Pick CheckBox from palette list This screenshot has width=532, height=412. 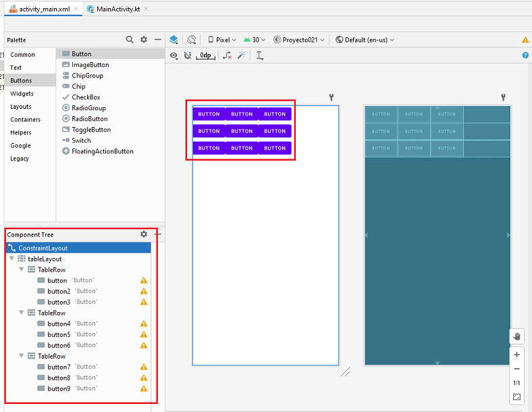coord(111,97)
